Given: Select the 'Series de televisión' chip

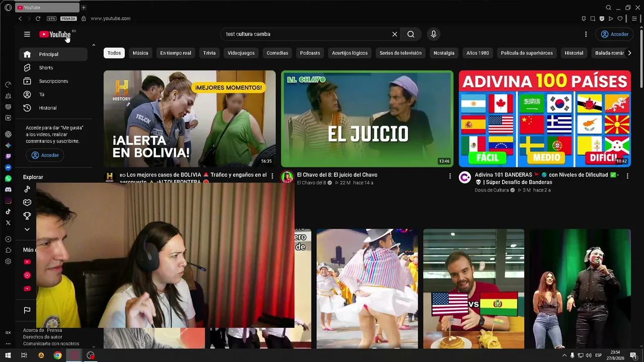Looking at the screenshot, I should tap(400, 53).
